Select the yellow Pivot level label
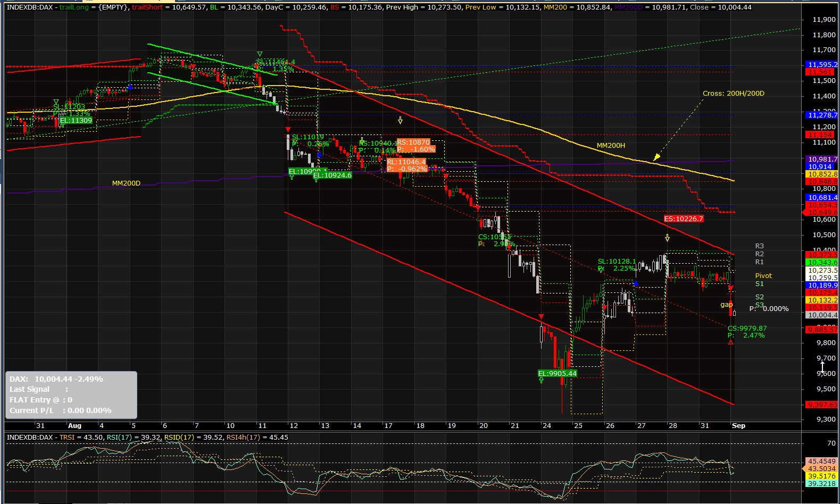Image resolution: width=840 pixels, height=504 pixels. 763,276
